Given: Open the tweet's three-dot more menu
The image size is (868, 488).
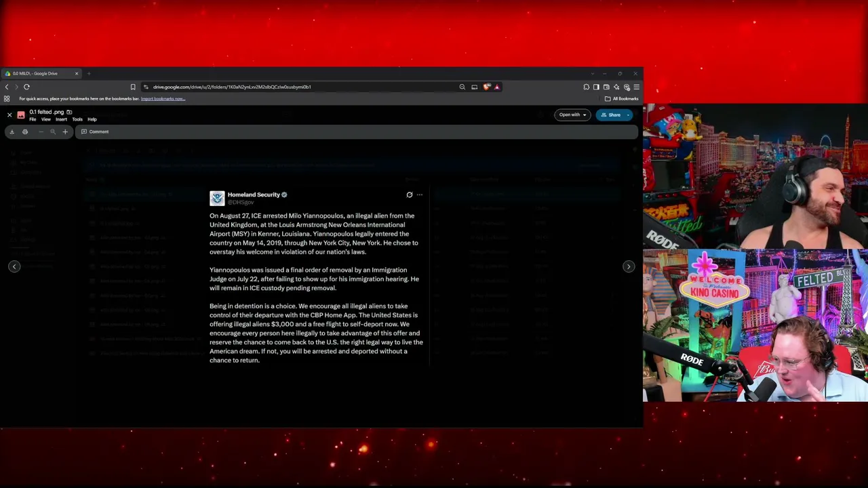Looking at the screenshot, I should pos(420,195).
